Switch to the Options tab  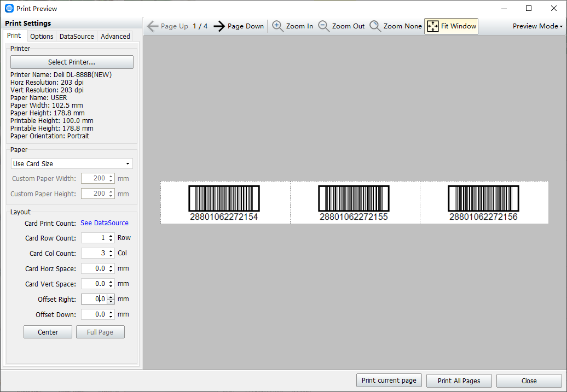[42, 37]
